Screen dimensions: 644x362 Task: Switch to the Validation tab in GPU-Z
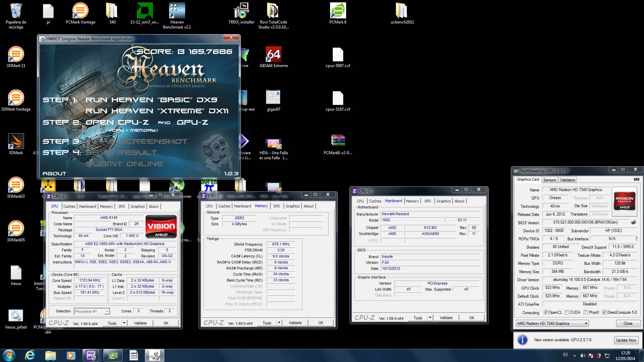click(568, 180)
